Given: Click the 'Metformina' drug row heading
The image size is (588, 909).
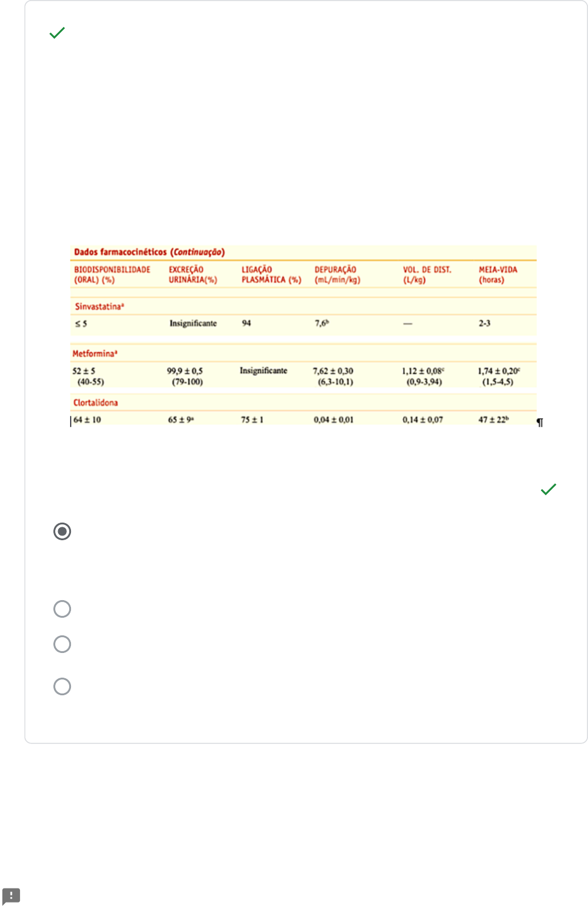Looking at the screenshot, I should [x=95, y=353].
